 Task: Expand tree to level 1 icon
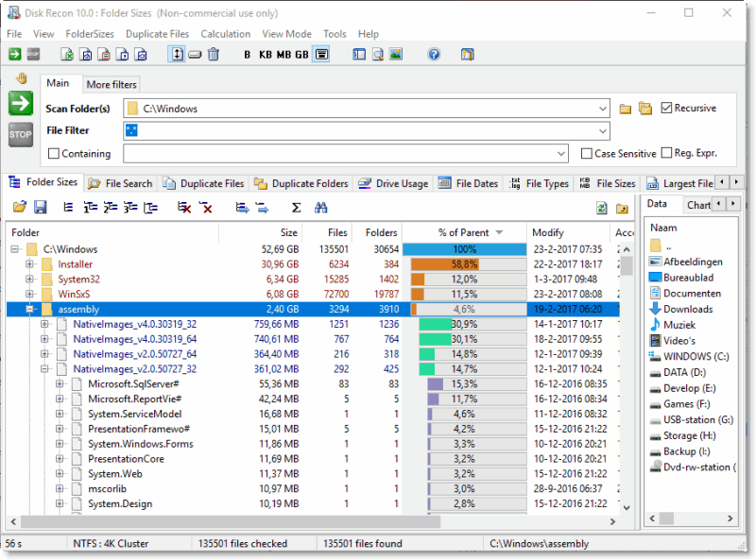90,208
